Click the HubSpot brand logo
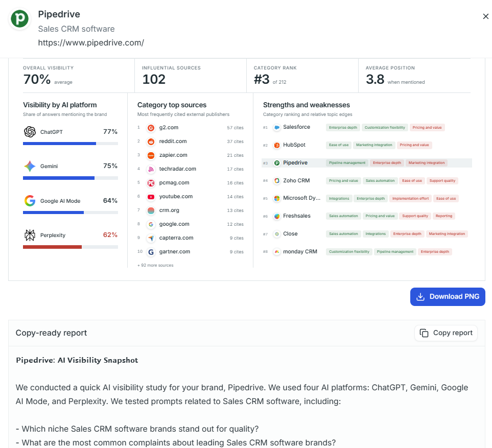The image size is (492, 448). pos(277,145)
